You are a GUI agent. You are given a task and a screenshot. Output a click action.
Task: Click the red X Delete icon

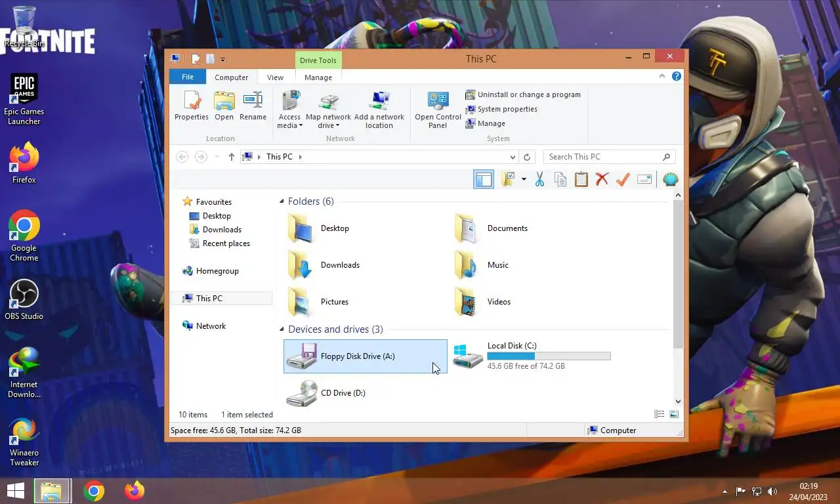pos(602,179)
